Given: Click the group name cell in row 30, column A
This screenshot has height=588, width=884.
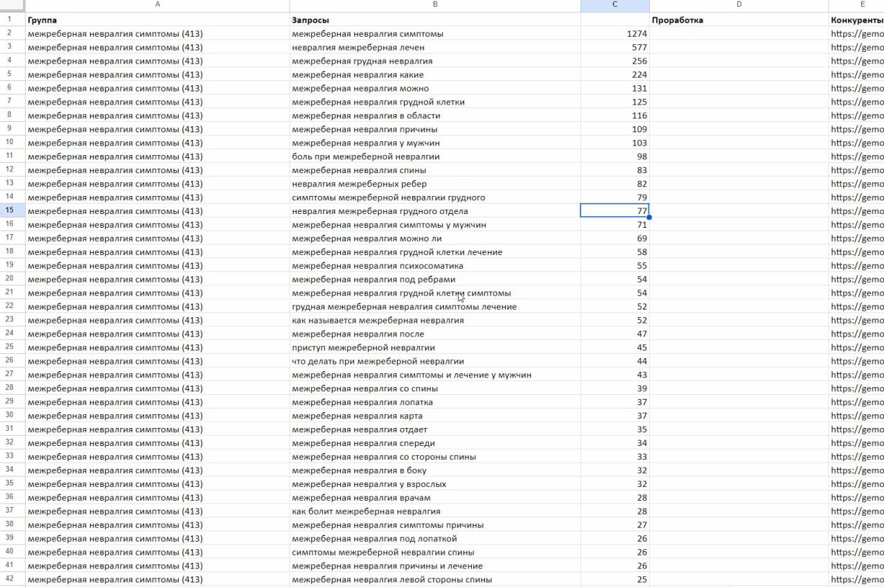Looking at the screenshot, I should coord(157,416).
